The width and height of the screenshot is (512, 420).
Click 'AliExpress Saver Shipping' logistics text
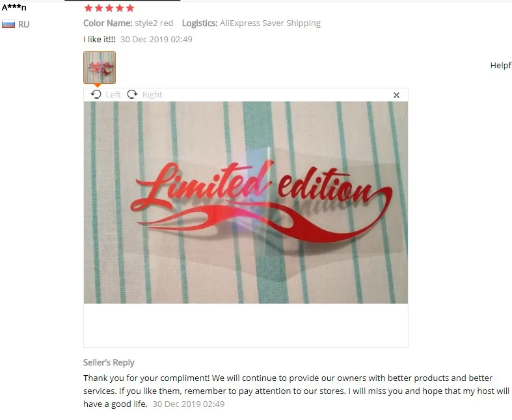click(x=271, y=23)
